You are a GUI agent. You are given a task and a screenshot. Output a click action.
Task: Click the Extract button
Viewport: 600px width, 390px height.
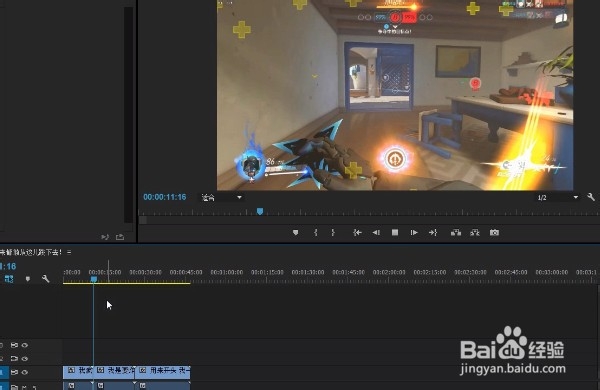(x=475, y=232)
